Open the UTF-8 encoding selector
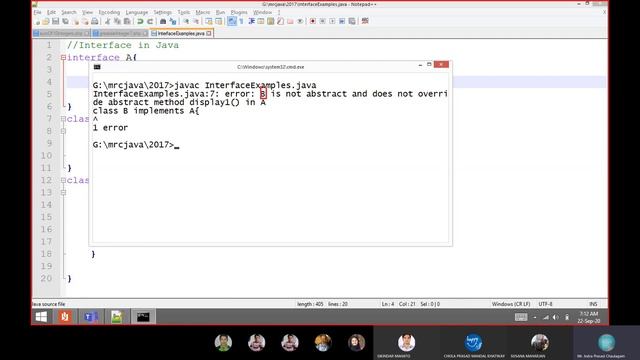640x360 pixels. (545, 304)
